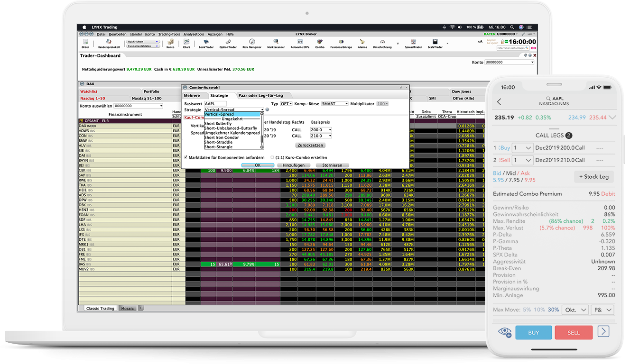Click the Basiswert AAPL input field
The height and width of the screenshot is (364, 630).
coord(215,103)
